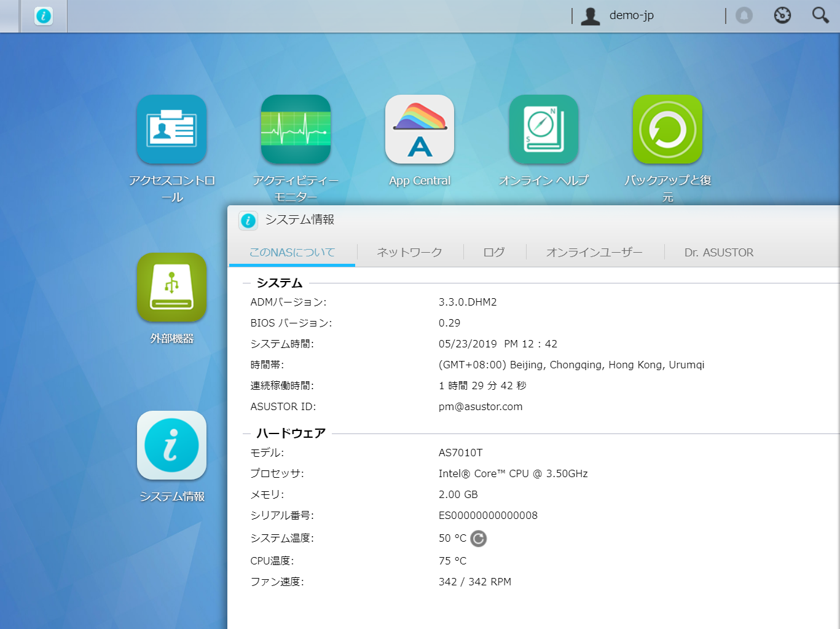The height and width of the screenshot is (629, 840).
Task: Click the ASUSTOR ID email value
Action: pyautogui.click(x=480, y=406)
